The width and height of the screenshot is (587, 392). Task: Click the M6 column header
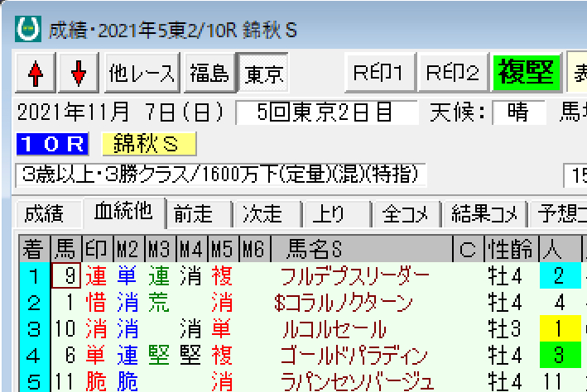[254, 249]
